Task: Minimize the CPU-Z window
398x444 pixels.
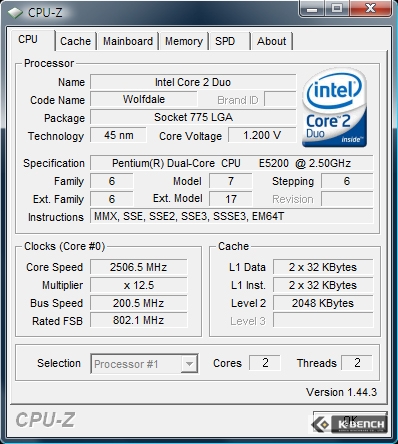Action: 312,8
